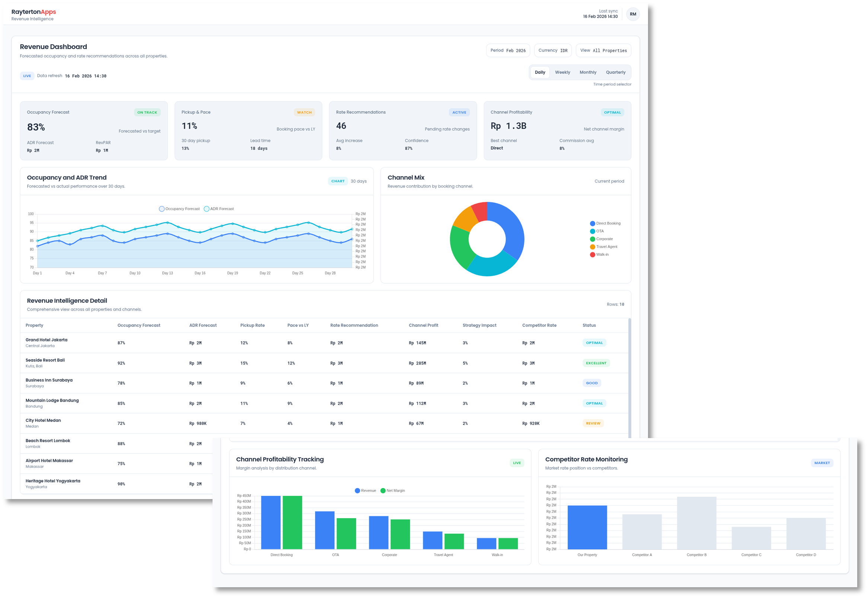Open the View All Properties selector
Viewport: 868px width, 598px height.
[603, 50]
